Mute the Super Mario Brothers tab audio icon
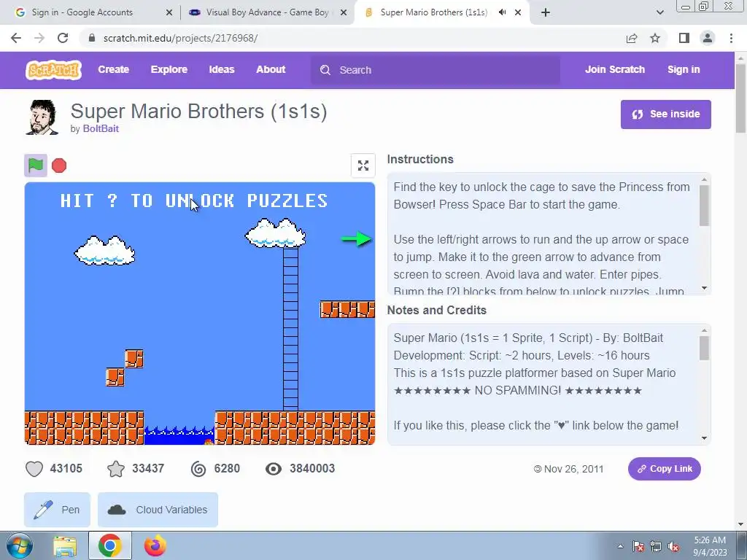Screen dimensions: 747x560 click(502, 12)
